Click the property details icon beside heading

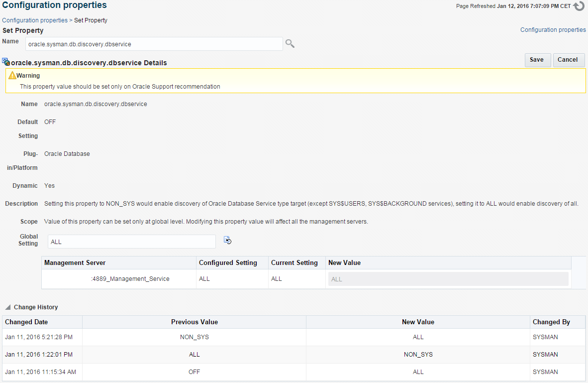(x=6, y=62)
